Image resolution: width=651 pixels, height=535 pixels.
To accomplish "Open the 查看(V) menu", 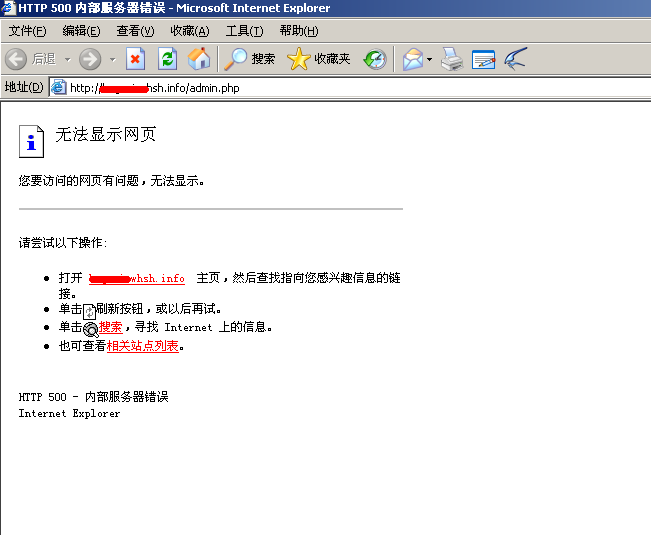I will pyautogui.click(x=135, y=31).
